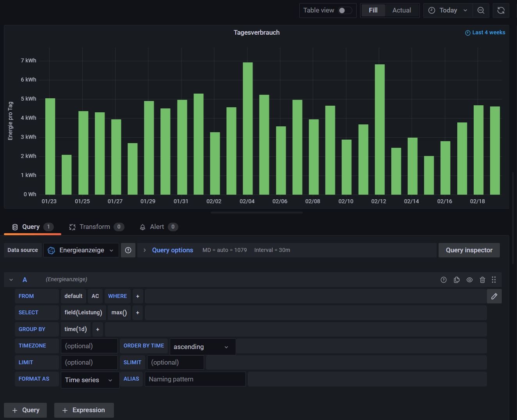Click the ALIAS naming pattern field

(195, 379)
